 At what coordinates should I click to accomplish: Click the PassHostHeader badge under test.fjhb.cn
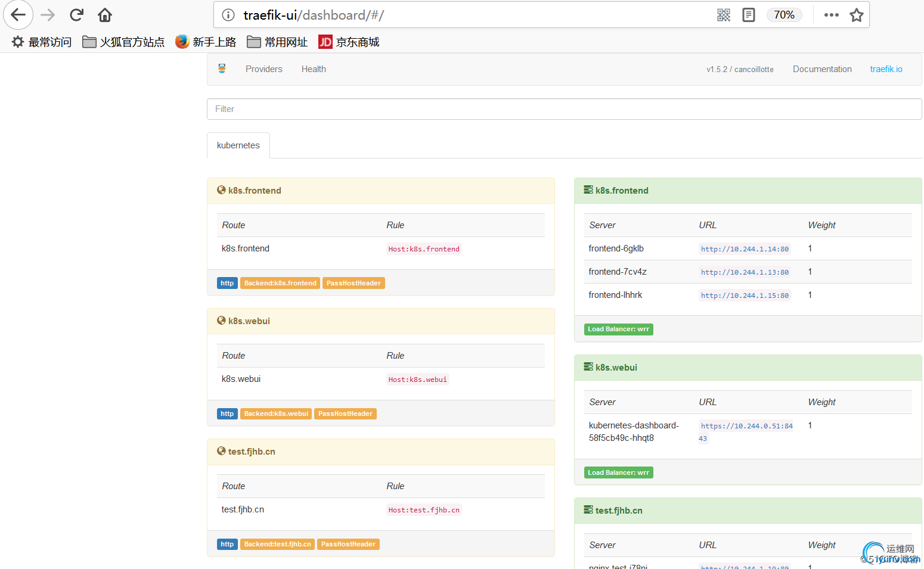(x=348, y=544)
